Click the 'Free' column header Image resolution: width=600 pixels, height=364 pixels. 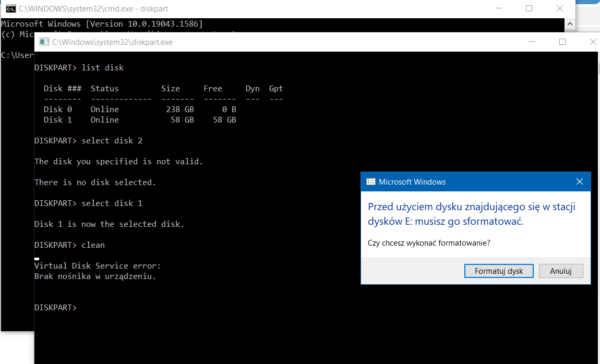click(x=213, y=88)
